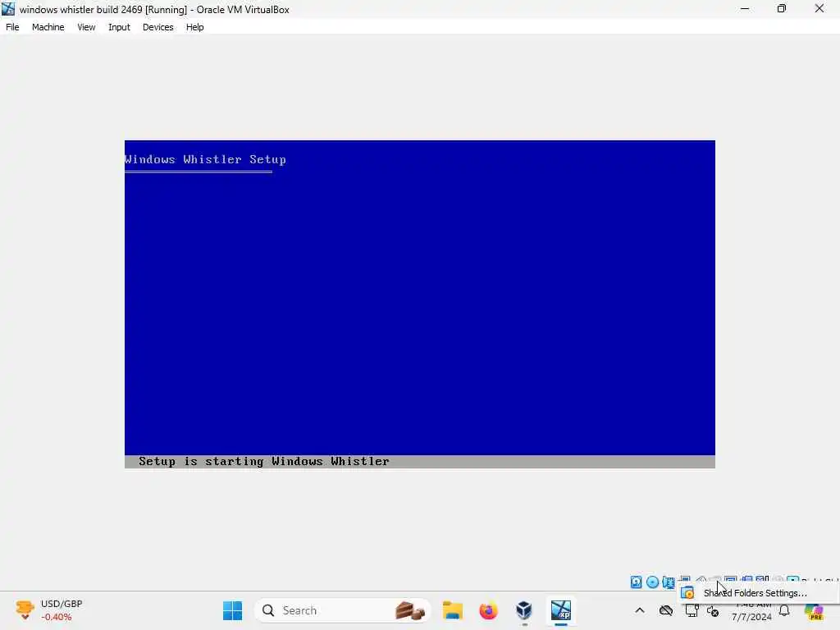Show hidden system tray icons
This screenshot has width=840, height=630.
coord(640,610)
